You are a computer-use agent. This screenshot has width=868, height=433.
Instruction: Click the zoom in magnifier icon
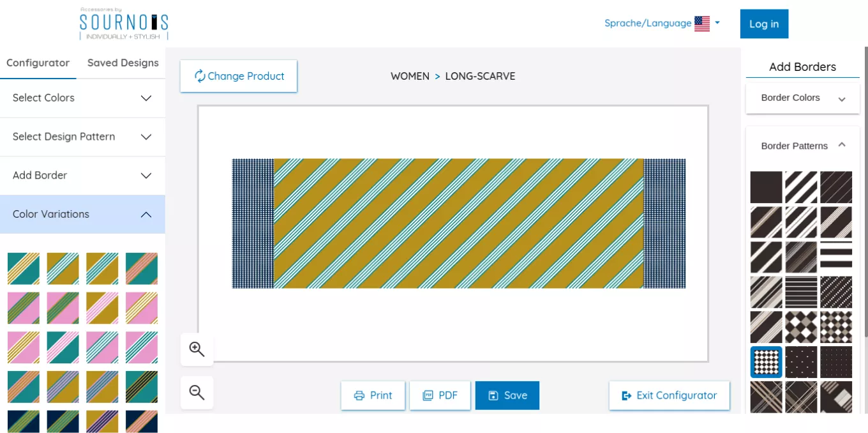tap(197, 349)
